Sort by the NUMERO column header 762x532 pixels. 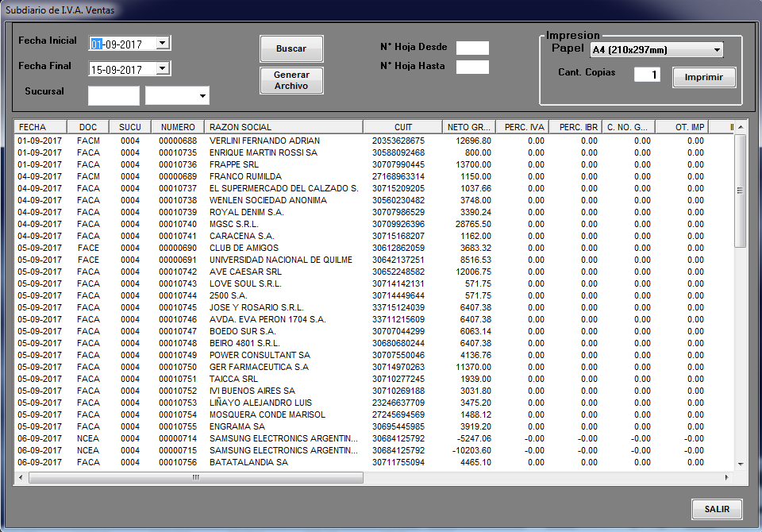pos(178,127)
